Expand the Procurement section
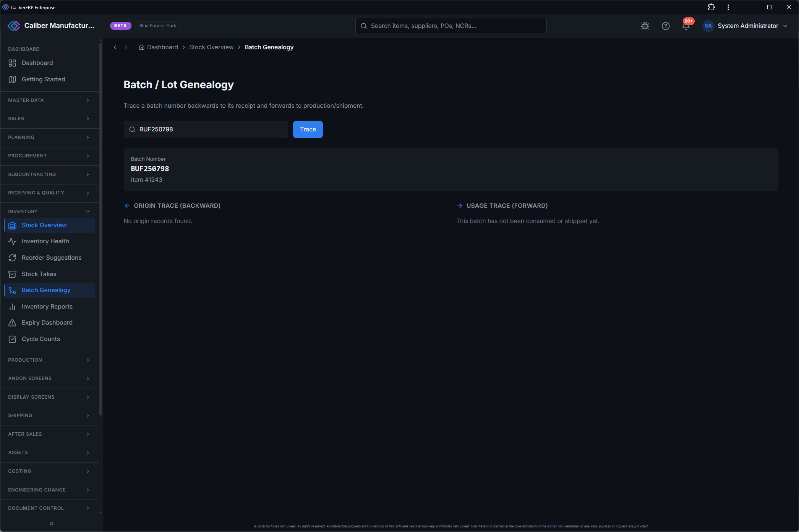Screen dimensions: 799x532 tap(50, 156)
